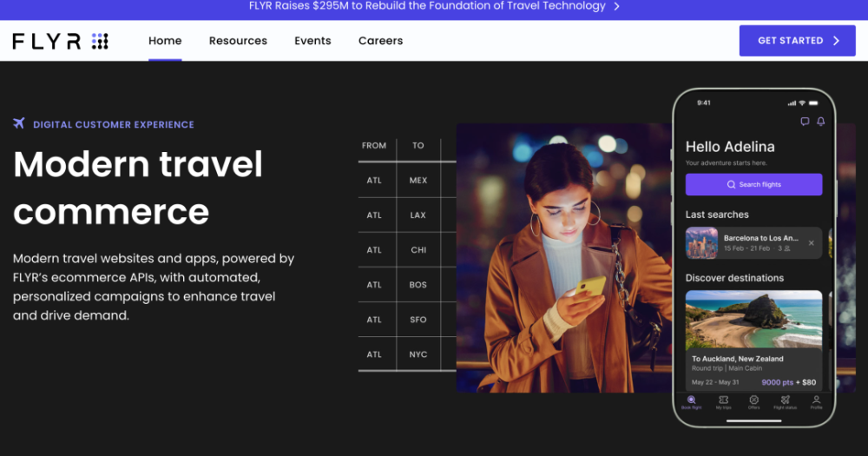Select the CHI destination cell
The width and height of the screenshot is (868, 456).
[418, 250]
